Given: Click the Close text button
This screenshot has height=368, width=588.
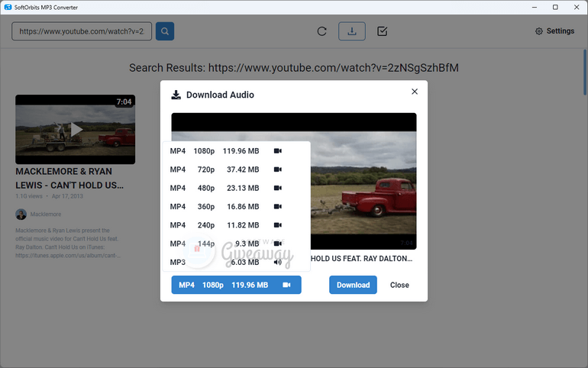Looking at the screenshot, I should tap(399, 285).
